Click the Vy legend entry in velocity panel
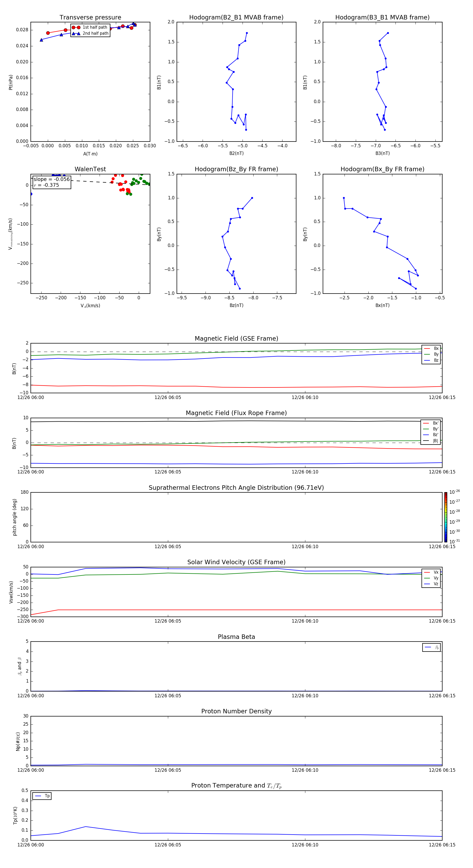Screen dimensions: 473x868 [431, 578]
